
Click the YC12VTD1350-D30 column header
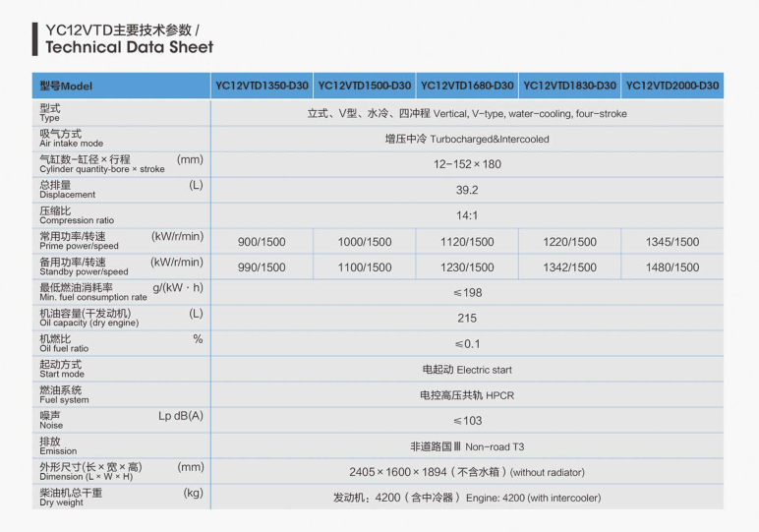262,86
